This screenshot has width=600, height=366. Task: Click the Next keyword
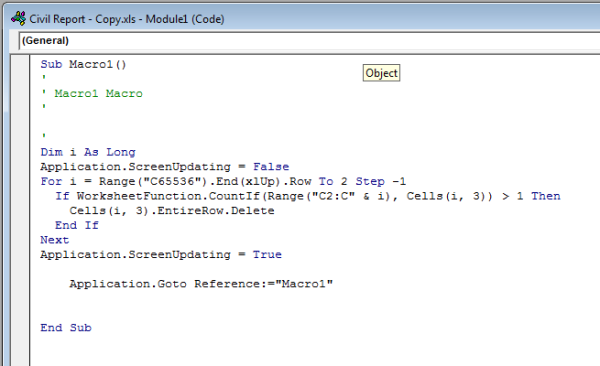[55, 240]
